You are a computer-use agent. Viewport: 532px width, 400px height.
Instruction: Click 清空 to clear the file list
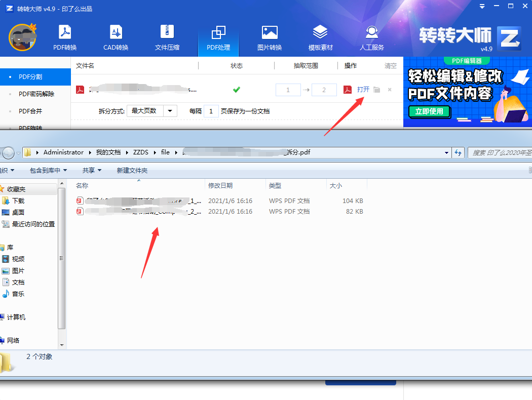pos(390,66)
